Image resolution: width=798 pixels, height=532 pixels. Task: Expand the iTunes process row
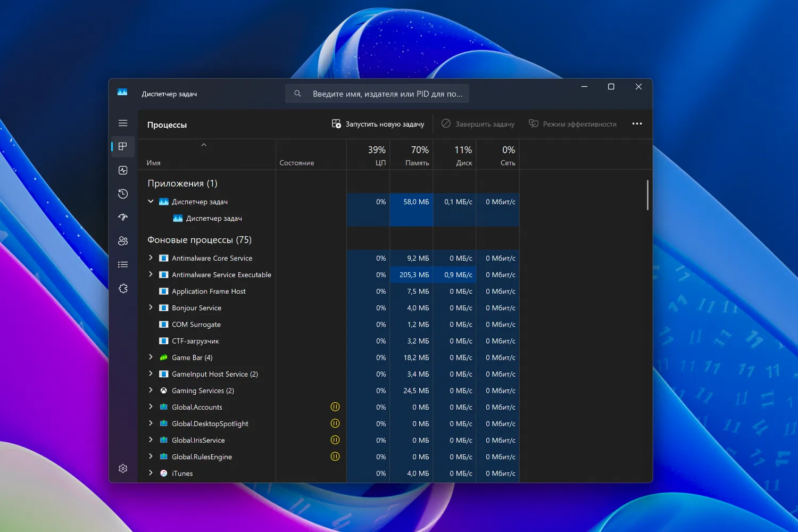151,473
